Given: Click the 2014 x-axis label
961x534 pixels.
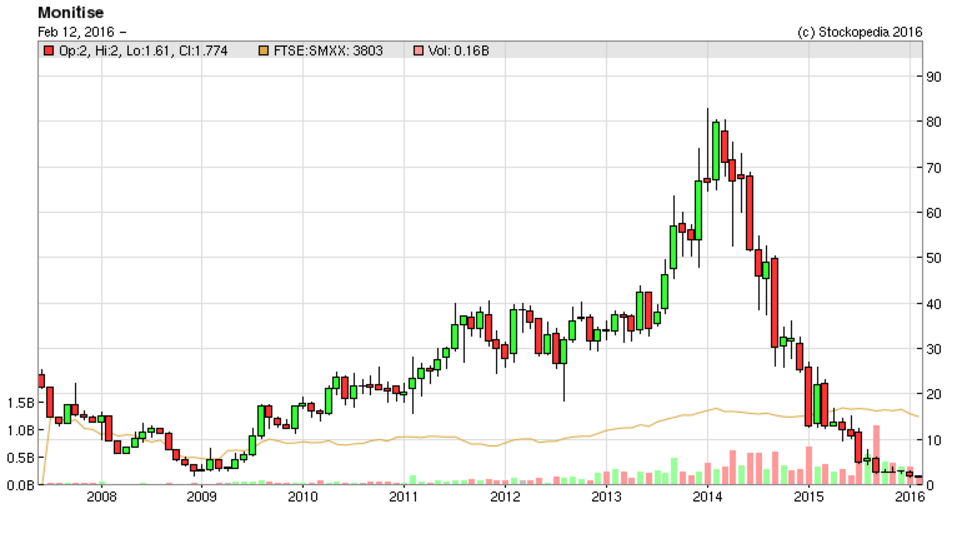Looking at the screenshot, I should coord(707,496).
